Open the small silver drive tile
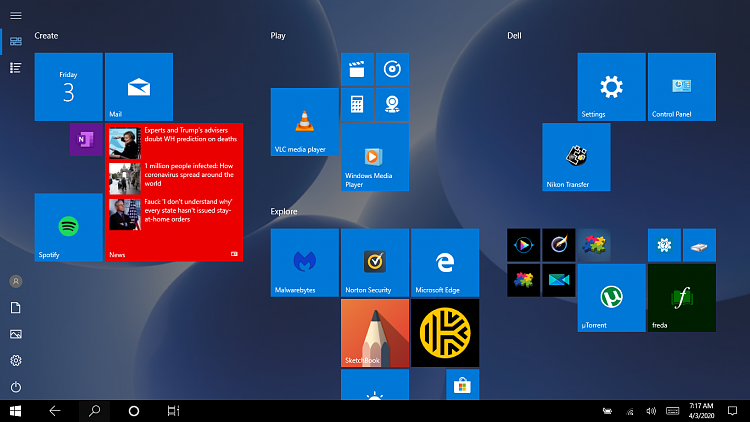The width and height of the screenshot is (750, 422). [x=699, y=245]
